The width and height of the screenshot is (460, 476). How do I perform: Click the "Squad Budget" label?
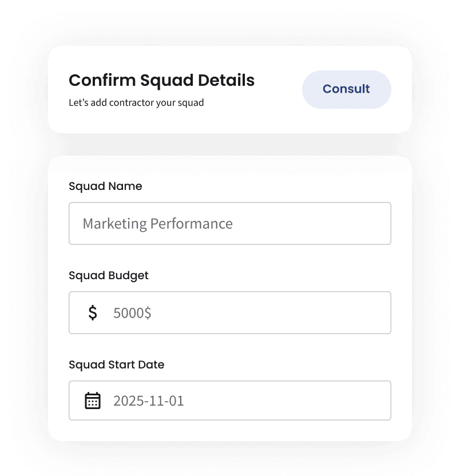click(x=109, y=275)
